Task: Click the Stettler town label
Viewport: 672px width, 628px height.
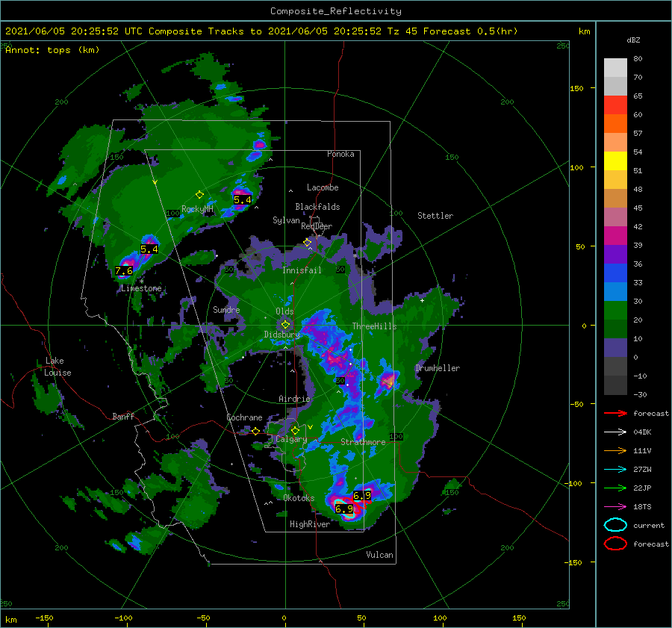Action: [435, 216]
